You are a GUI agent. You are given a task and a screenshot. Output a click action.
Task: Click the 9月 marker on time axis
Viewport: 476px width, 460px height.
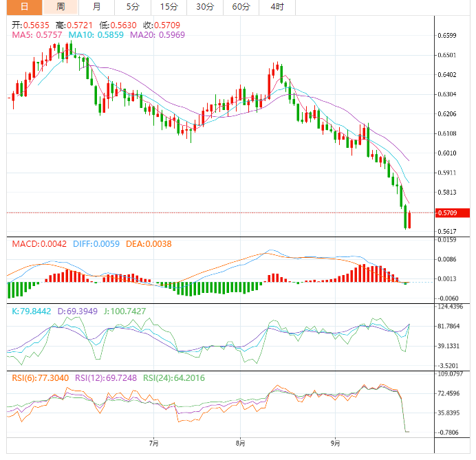335,443
